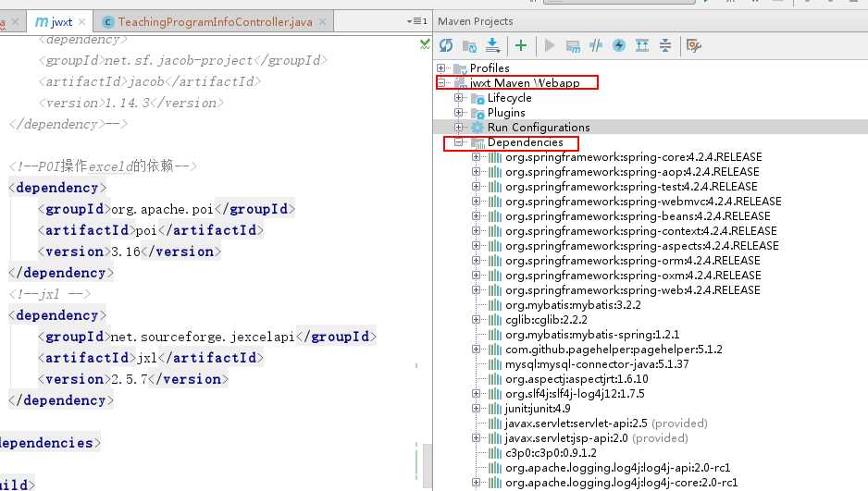Add Maven project with plus icon
Screen dimensions: 868x491
pyautogui.click(x=521, y=45)
